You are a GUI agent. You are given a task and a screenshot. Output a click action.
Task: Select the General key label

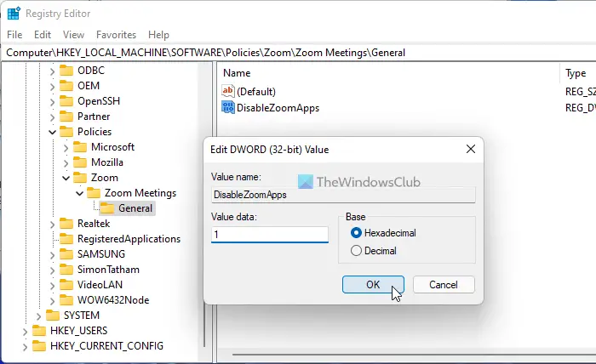135,208
